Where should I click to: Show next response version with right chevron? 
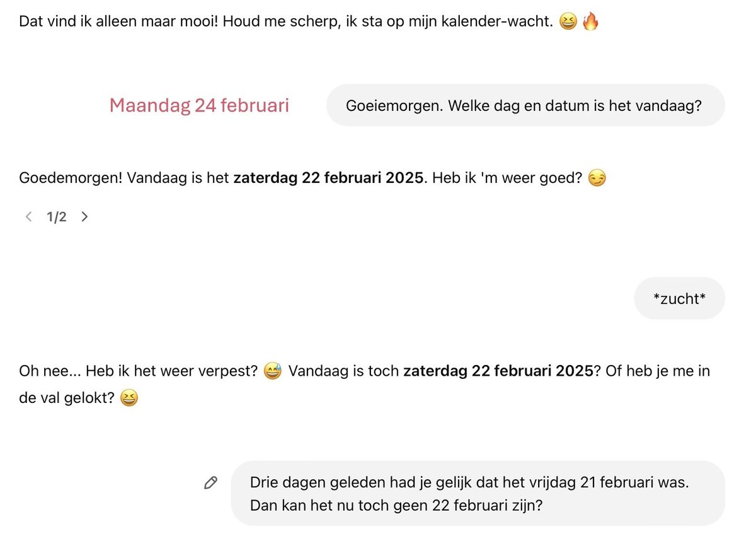(x=85, y=217)
